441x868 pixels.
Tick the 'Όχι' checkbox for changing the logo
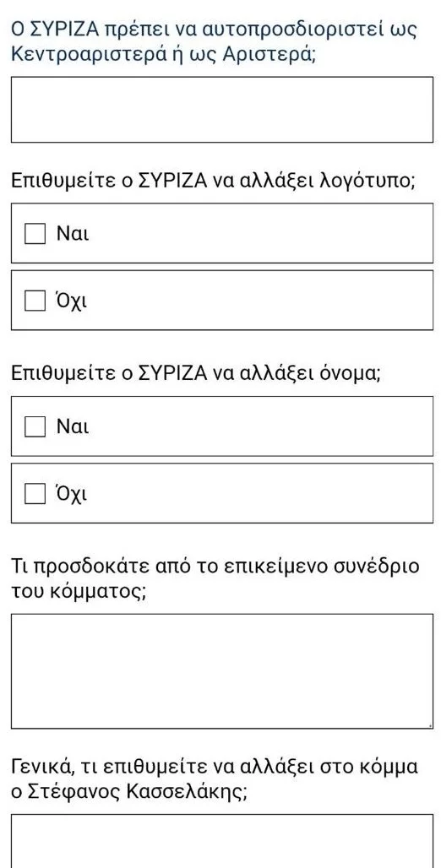pyautogui.click(x=35, y=301)
